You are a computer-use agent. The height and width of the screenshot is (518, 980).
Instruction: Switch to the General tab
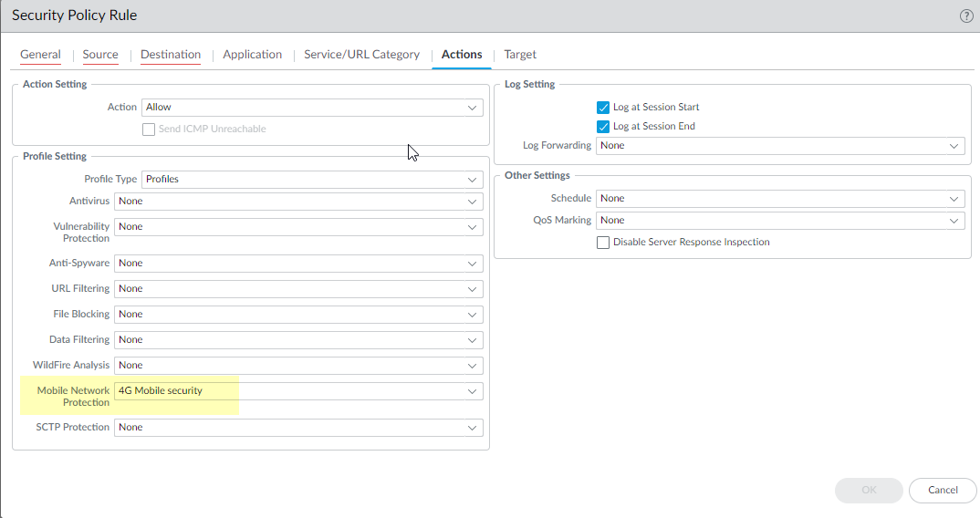coord(40,55)
